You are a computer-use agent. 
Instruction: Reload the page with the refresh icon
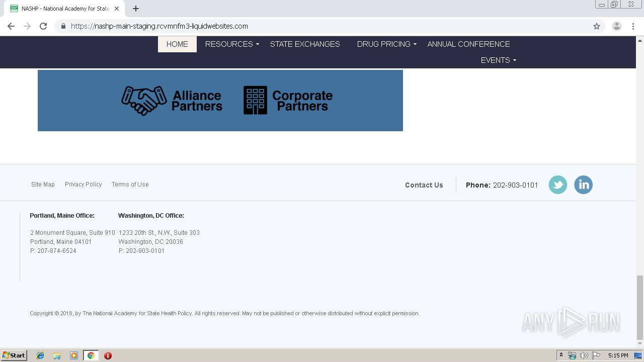pos(43,26)
